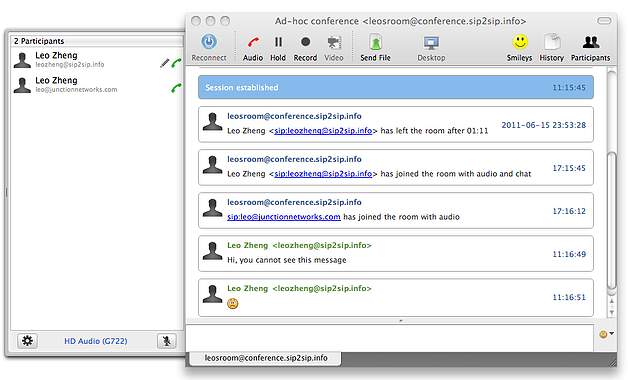628x380 pixels.
Task: Click the scrollbar down arrow
Action: 612,312
